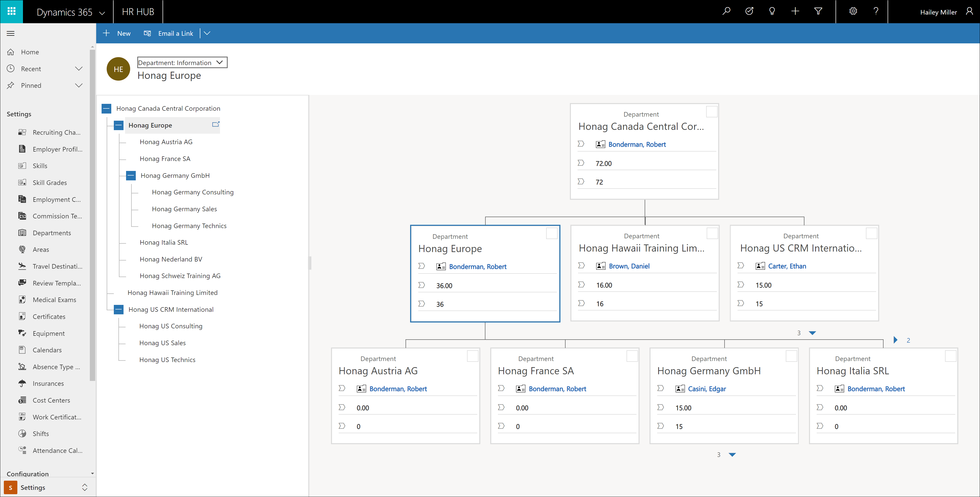The width and height of the screenshot is (980, 497).
Task: Collapse Honag Germany GmbH tree node
Action: (131, 176)
